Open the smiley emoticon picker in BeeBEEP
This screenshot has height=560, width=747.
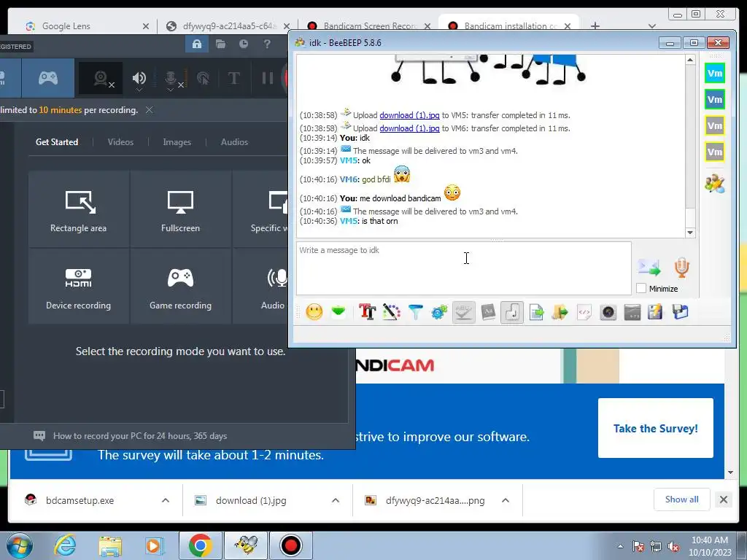coord(314,312)
